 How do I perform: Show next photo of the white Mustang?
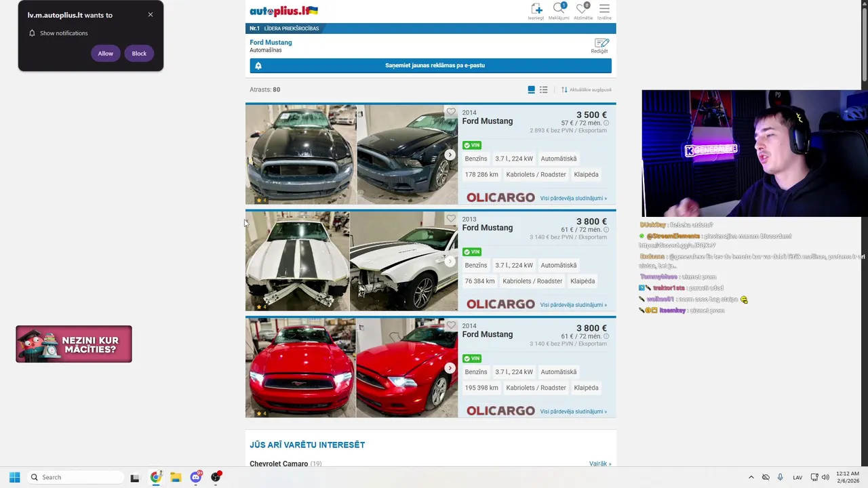tap(450, 261)
